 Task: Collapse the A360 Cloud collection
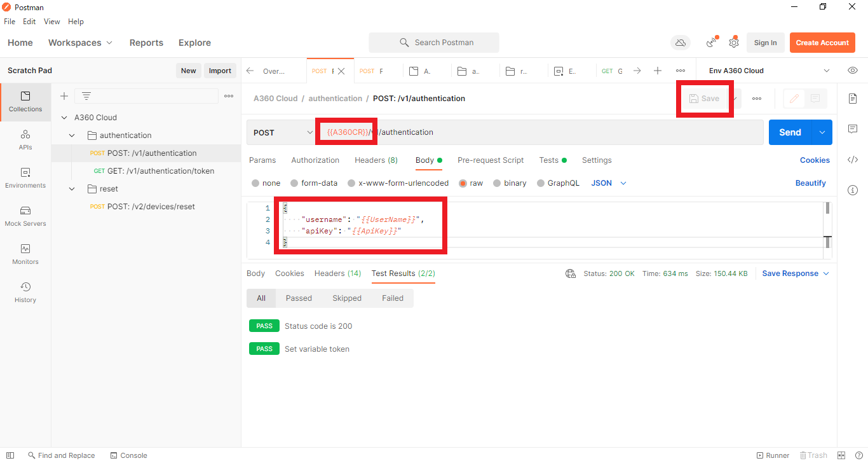click(64, 118)
